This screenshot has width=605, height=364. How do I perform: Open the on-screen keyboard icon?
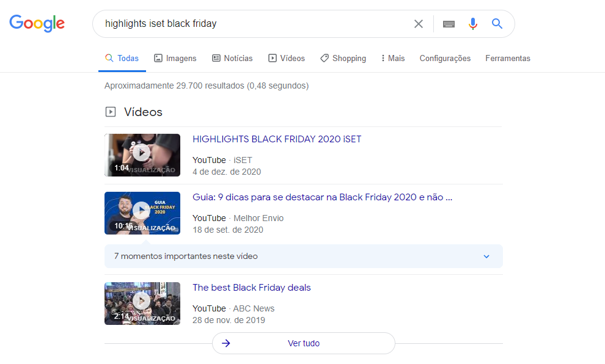point(449,24)
